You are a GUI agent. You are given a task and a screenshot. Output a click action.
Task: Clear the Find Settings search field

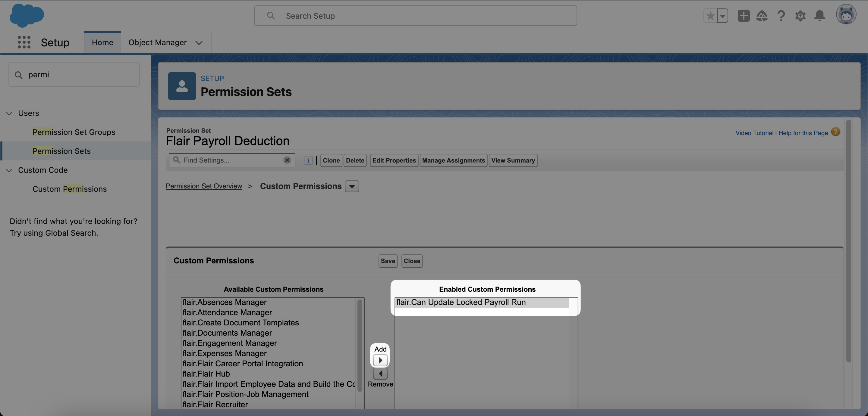point(287,160)
